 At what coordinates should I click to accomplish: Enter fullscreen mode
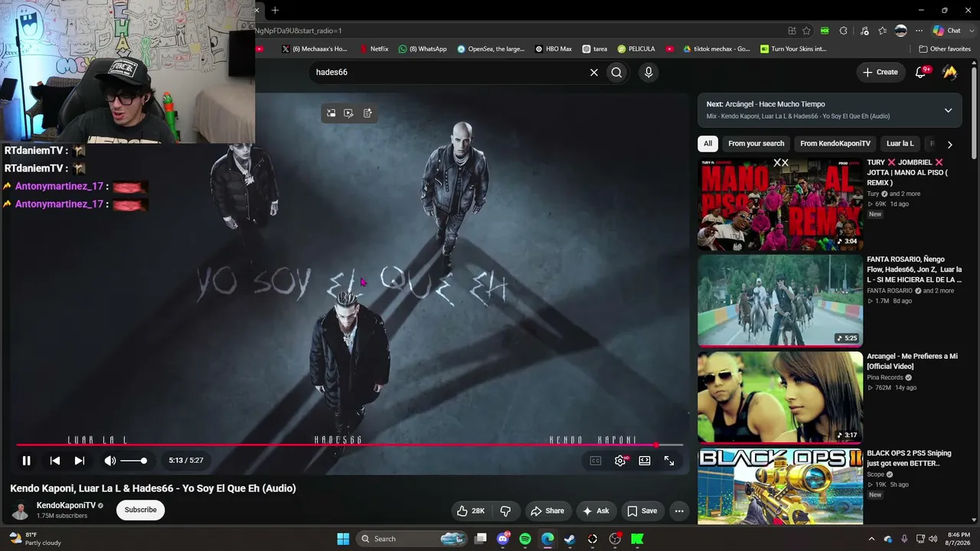669,461
